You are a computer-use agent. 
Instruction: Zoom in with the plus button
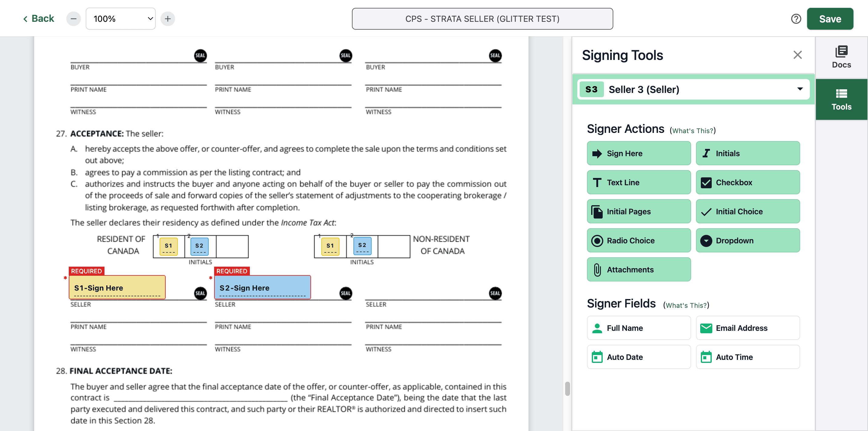(x=167, y=19)
